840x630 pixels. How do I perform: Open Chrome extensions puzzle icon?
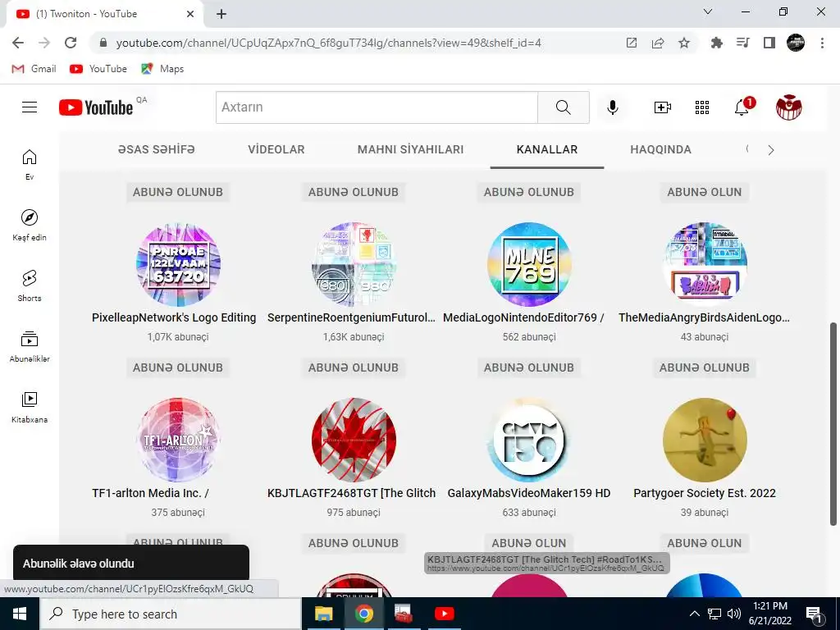coord(716,43)
